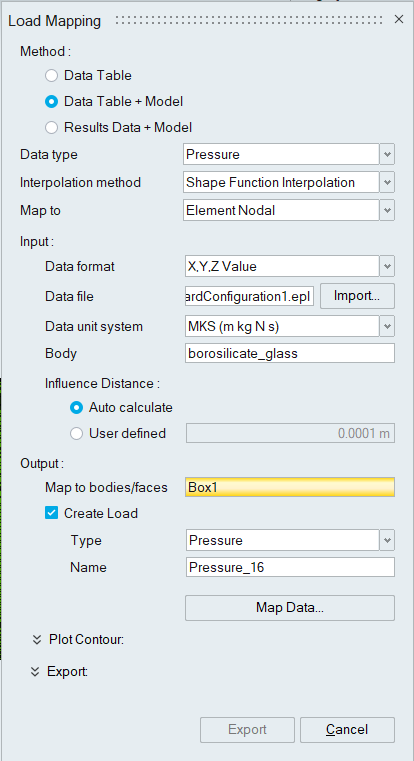Click the Import... button
This screenshot has width=414, height=761.
[x=357, y=296]
